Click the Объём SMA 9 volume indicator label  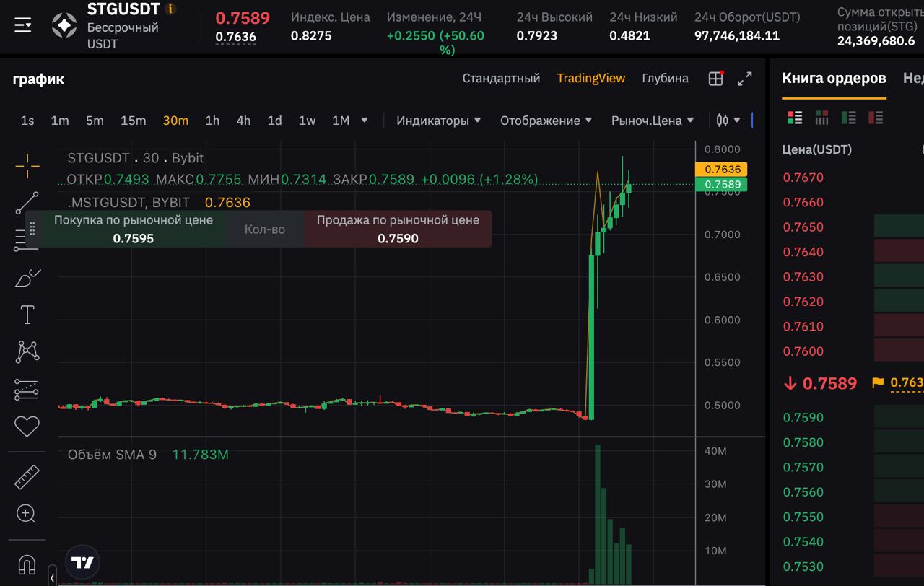tap(112, 455)
